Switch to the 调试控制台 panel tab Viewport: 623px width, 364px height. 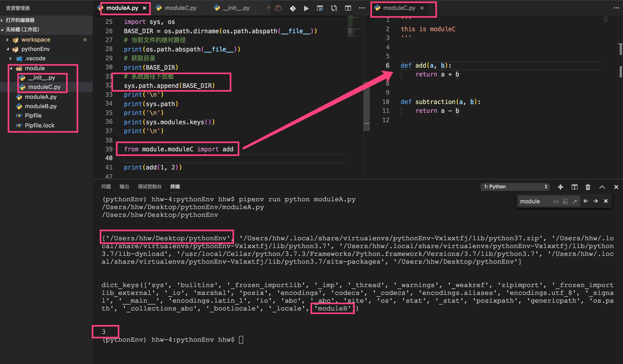[x=149, y=186]
